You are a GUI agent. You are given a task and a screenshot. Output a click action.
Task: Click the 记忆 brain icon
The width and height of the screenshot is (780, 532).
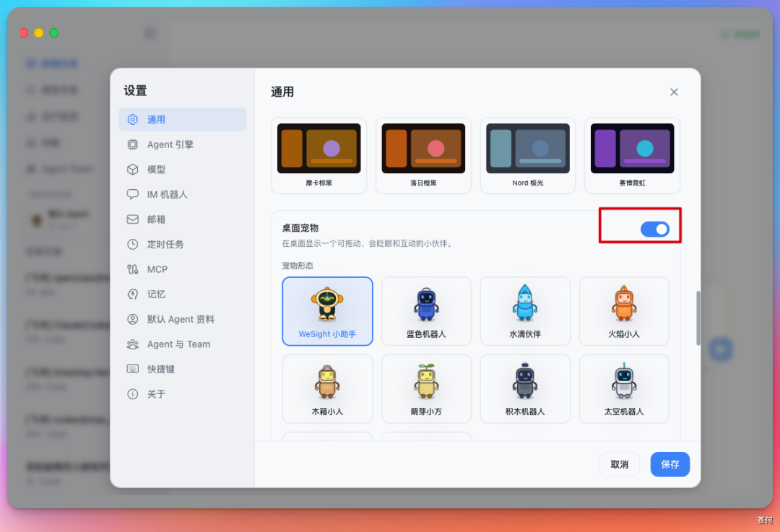coord(132,294)
